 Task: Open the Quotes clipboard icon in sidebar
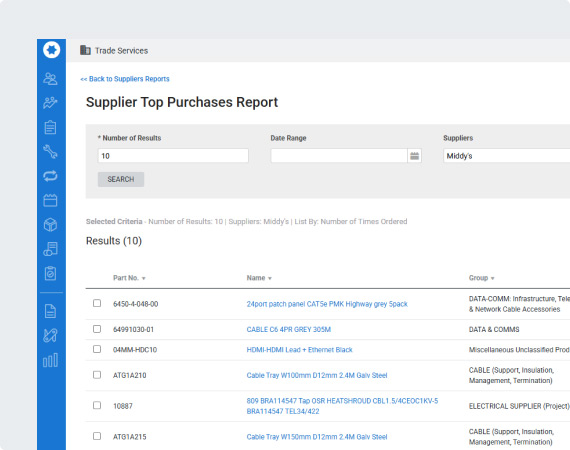pos(51,127)
